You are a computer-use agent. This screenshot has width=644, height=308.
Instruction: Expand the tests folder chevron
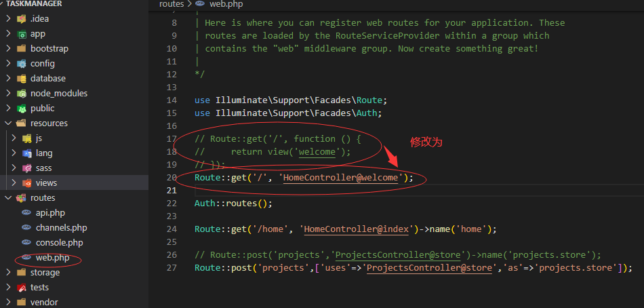point(8,288)
